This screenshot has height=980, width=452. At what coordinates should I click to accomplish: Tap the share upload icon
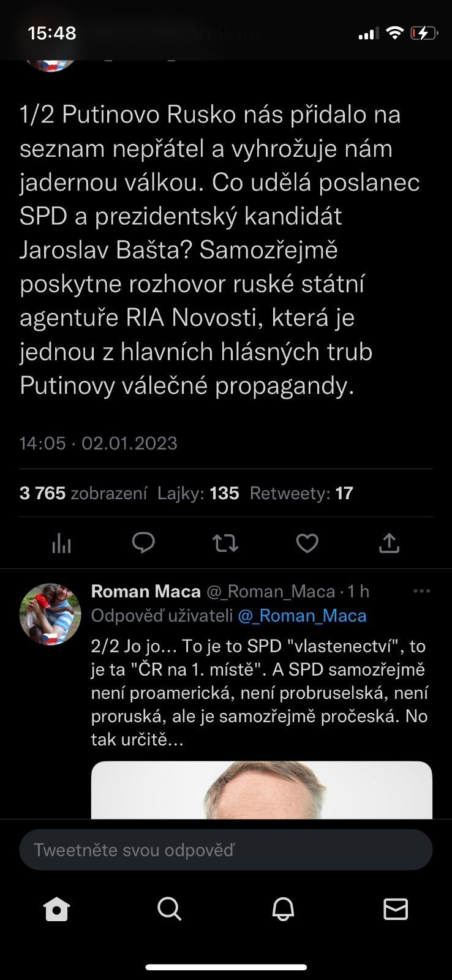point(389,543)
